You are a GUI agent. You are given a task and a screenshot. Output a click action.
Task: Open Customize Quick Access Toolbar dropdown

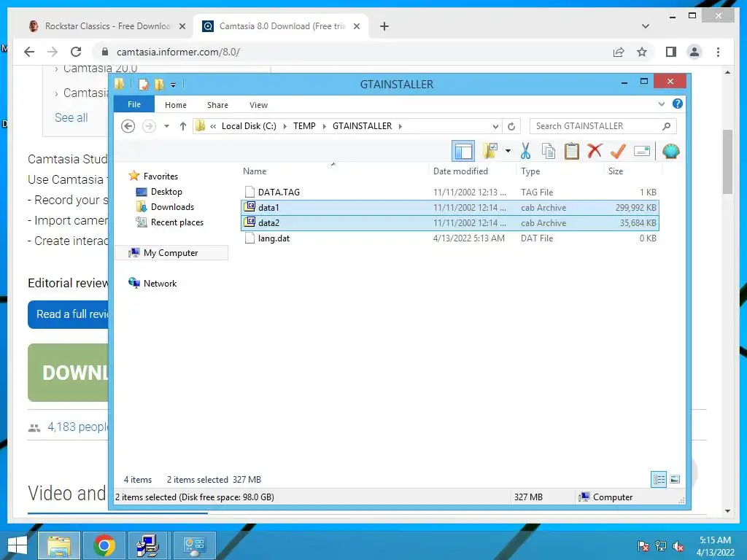tap(173, 85)
